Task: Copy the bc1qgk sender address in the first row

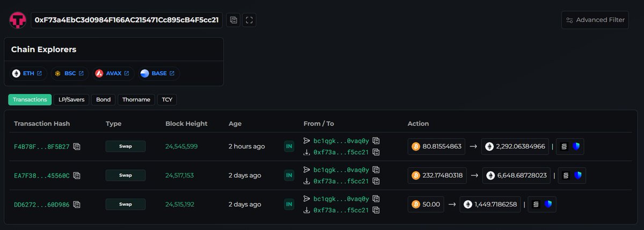Action: coord(376,141)
